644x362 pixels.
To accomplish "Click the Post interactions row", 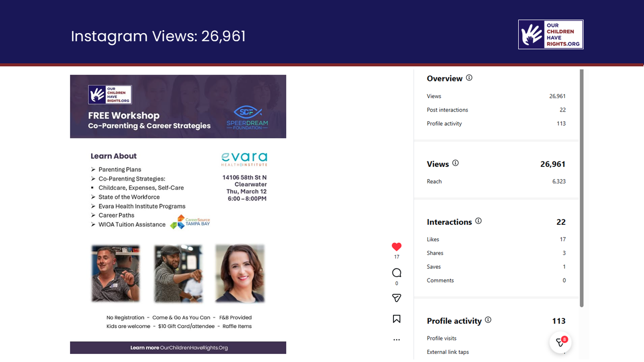I will pos(496,110).
